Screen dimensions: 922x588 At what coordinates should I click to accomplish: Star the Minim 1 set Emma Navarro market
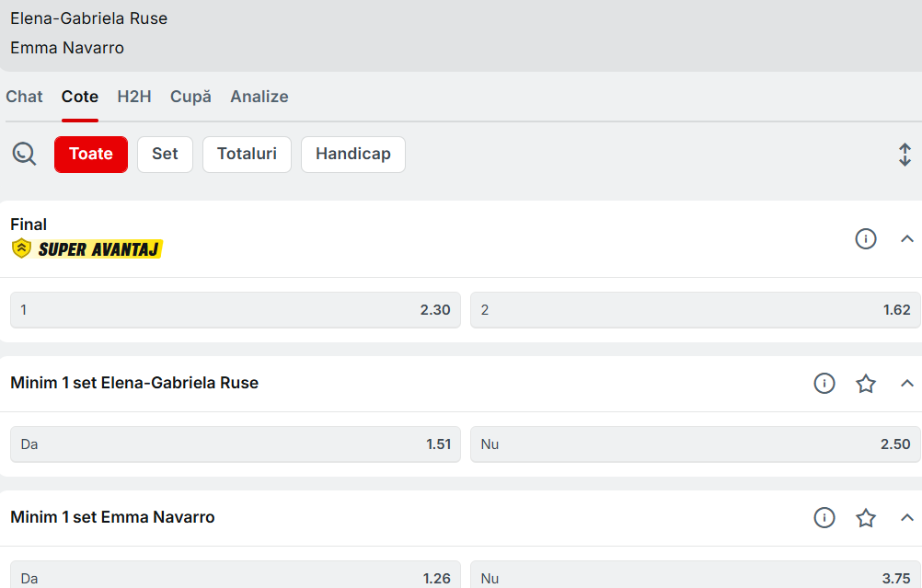865,518
